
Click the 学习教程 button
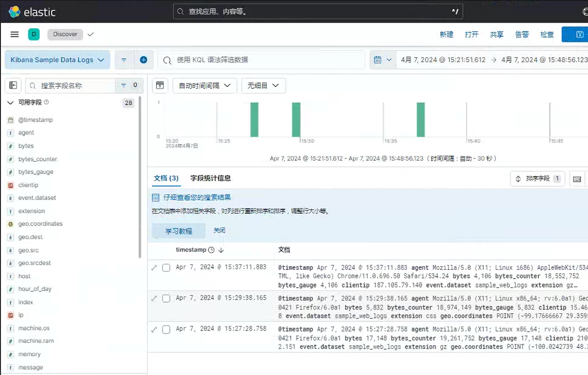179,231
